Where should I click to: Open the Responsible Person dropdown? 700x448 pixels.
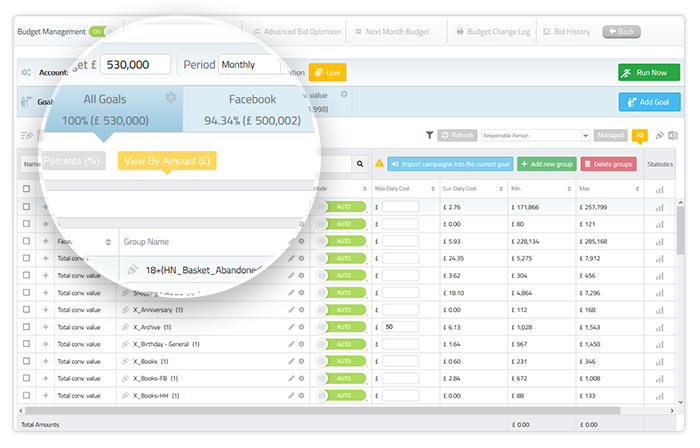[x=535, y=135]
